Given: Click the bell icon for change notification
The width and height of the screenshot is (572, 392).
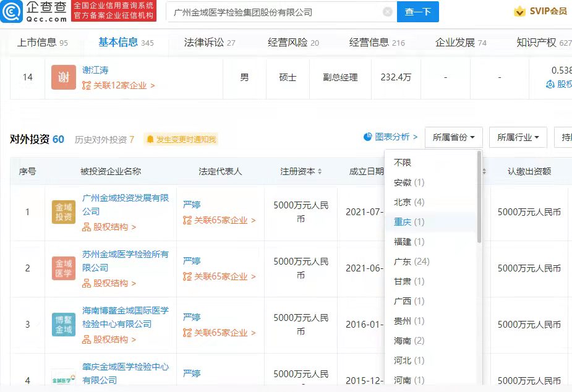Looking at the screenshot, I should coord(150,139).
